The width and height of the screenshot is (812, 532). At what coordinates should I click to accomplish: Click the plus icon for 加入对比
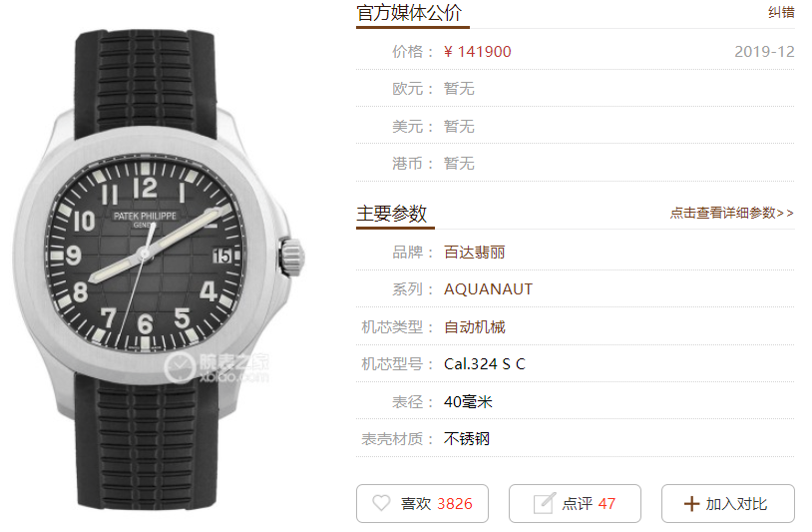click(691, 503)
